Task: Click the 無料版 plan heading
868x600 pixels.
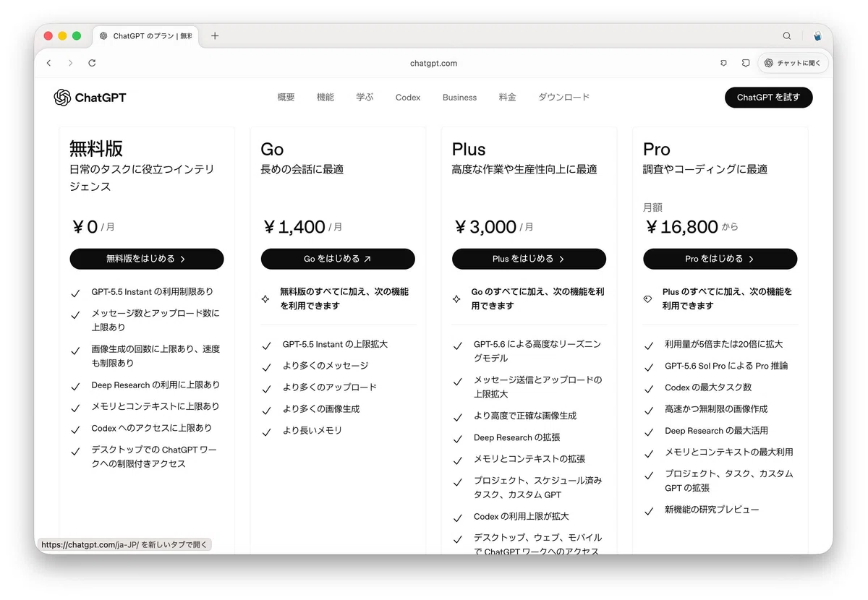Action: 96,149
